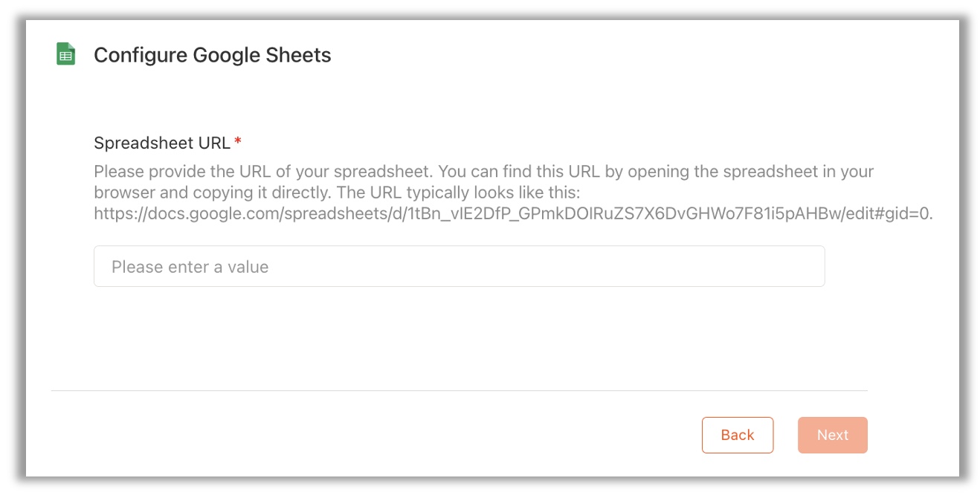980x501 pixels.
Task: Click the right end of the URL text box
Action: click(810, 266)
